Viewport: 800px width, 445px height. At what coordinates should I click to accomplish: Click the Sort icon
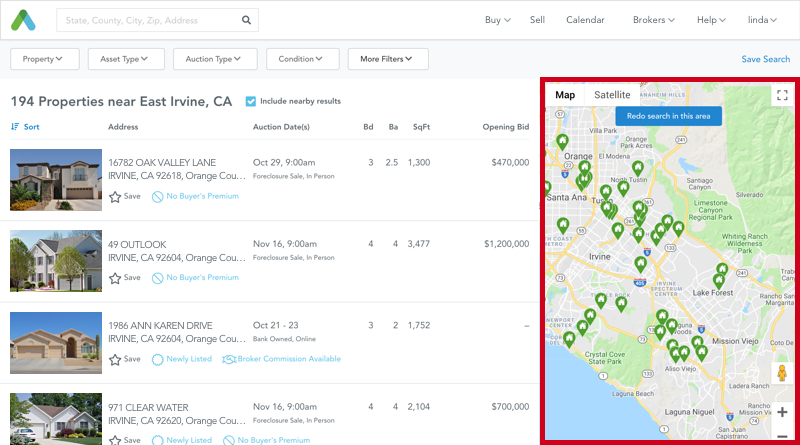click(15, 127)
